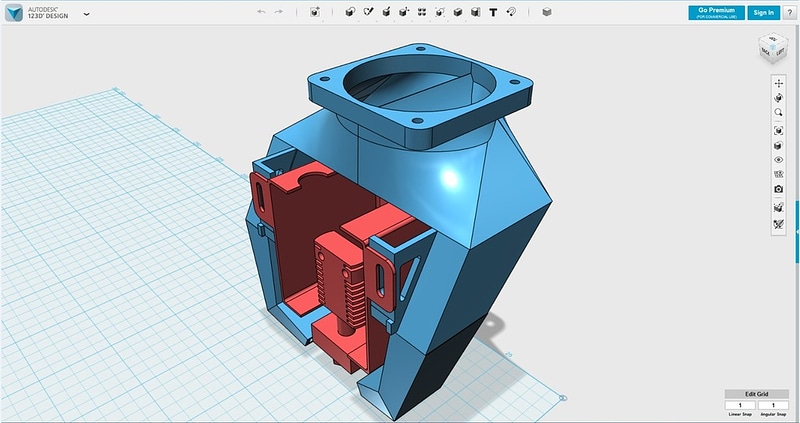Open the Help question mark button
The image size is (800, 423).
(x=790, y=13)
